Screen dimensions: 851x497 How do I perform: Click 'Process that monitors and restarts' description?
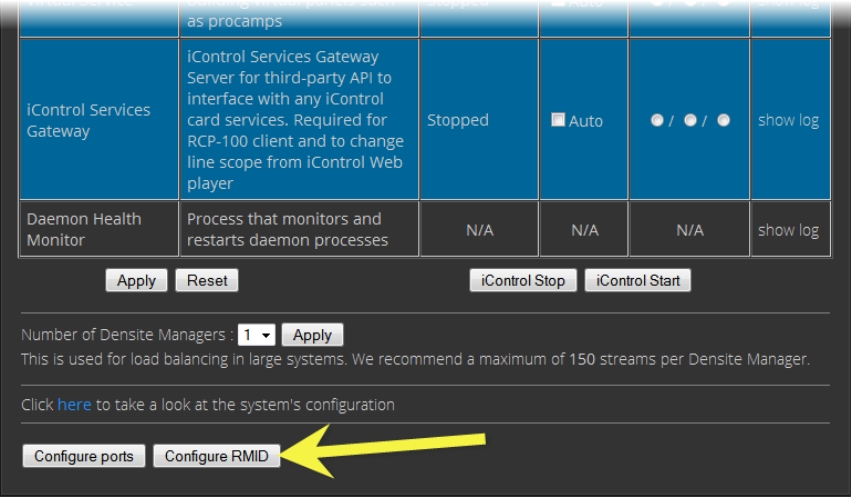288,230
